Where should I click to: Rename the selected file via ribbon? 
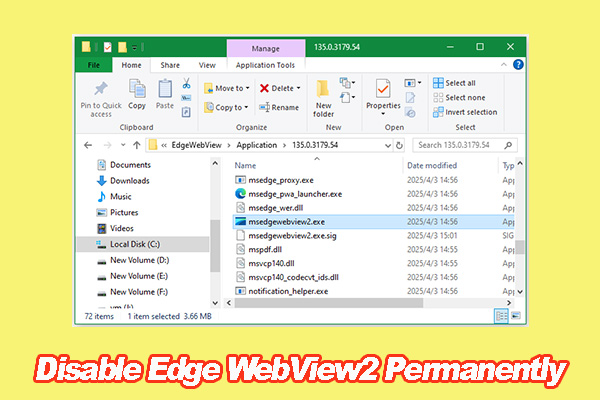[279, 107]
